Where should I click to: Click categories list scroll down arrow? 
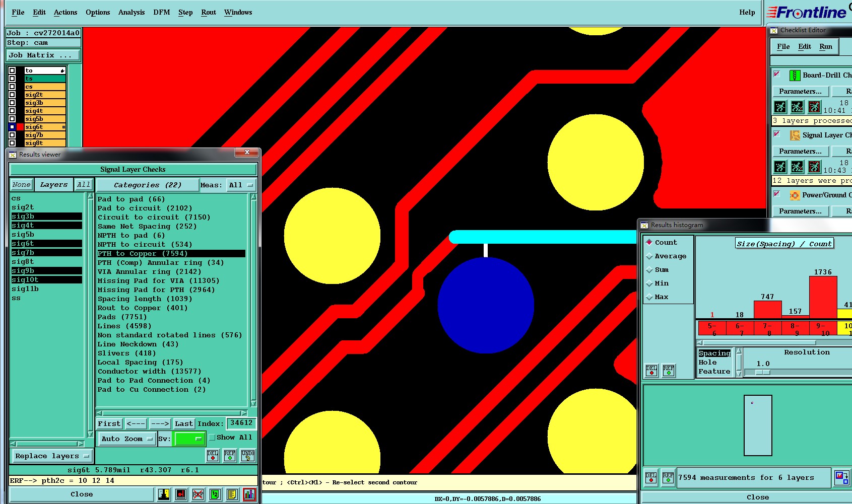(253, 403)
